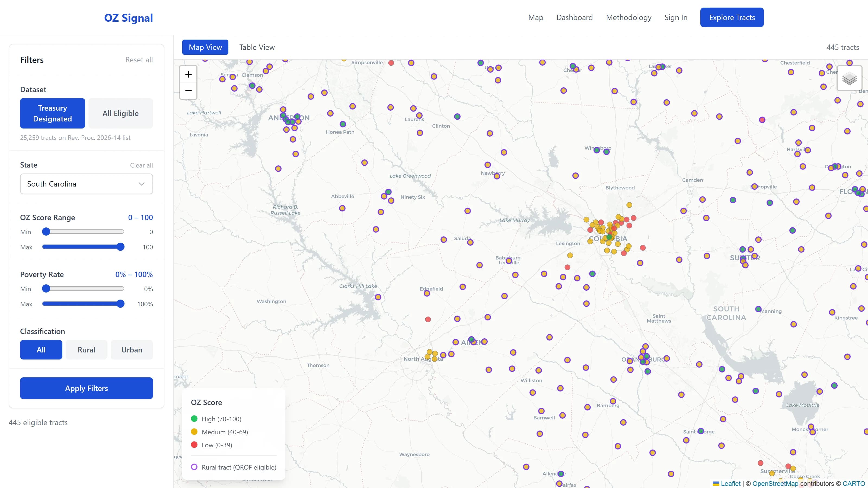Click the '445 tracts' count text
This screenshot has height=488, width=868.
tap(843, 47)
